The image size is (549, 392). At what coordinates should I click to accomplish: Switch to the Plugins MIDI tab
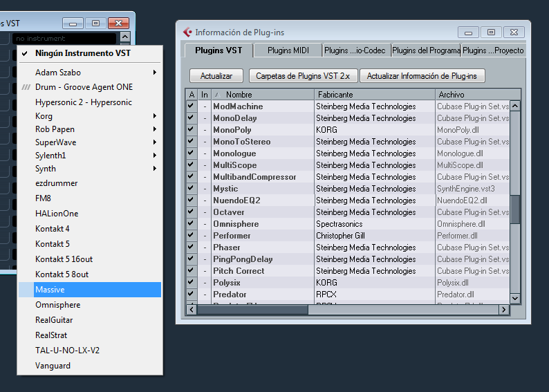(288, 50)
